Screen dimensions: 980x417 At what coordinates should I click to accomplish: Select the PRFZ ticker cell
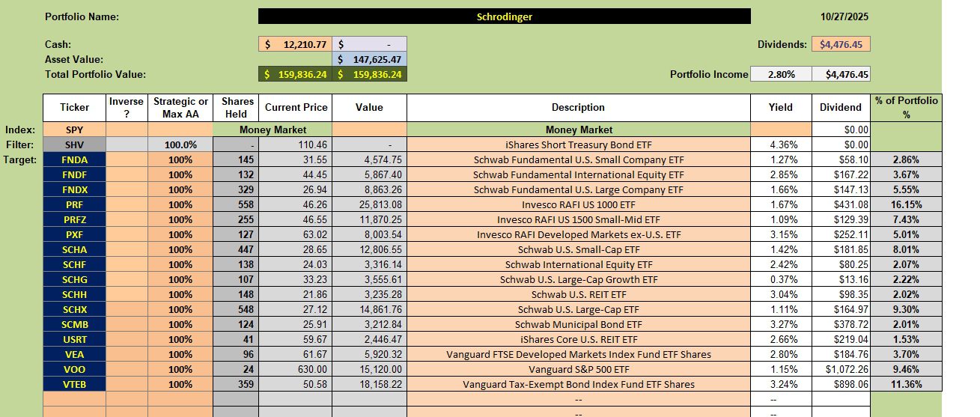[x=74, y=219]
